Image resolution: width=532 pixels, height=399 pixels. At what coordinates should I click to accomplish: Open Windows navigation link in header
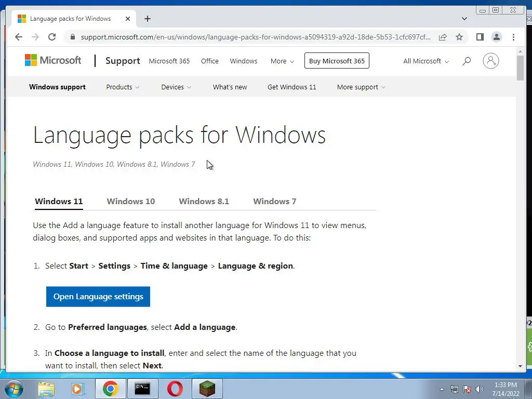point(244,61)
